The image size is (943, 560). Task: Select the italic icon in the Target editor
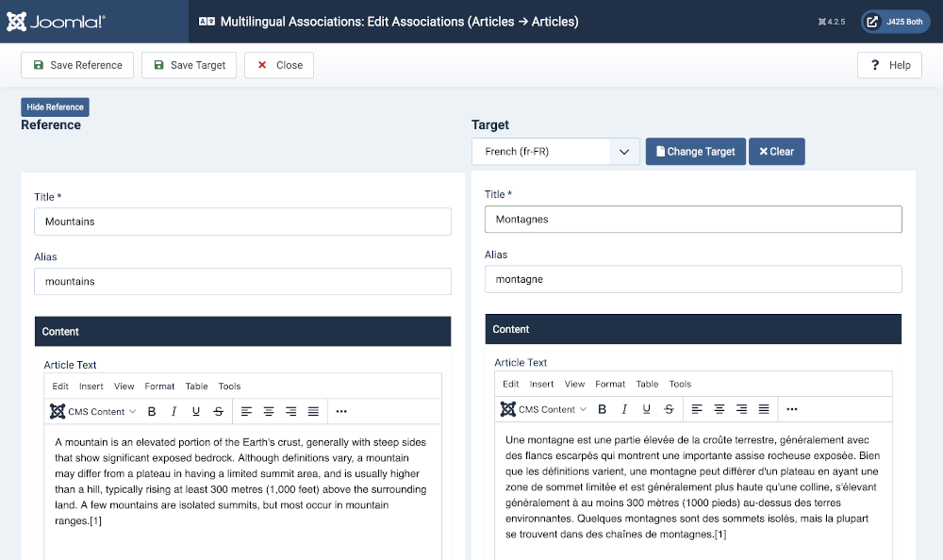(624, 409)
